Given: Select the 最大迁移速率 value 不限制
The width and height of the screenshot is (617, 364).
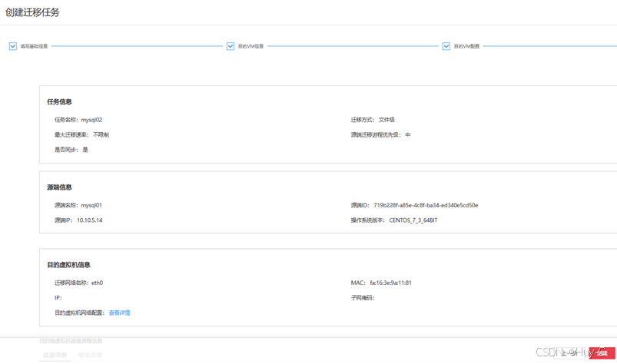Looking at the screenshot, I should [x=101, y=135].
